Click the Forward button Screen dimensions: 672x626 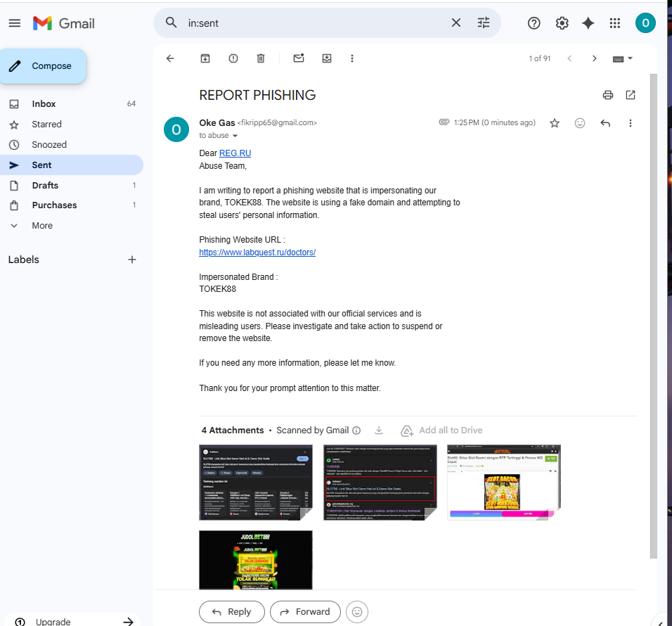point(305,612)
